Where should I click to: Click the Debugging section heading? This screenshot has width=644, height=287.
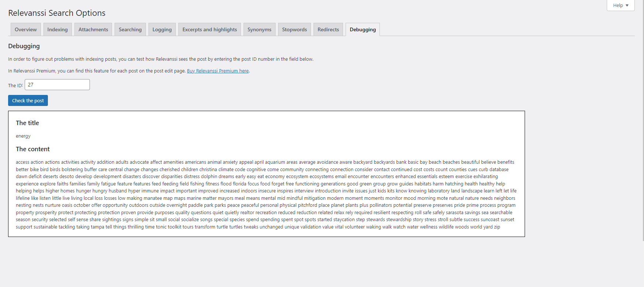pyautogui.click(x=24, y=46)
